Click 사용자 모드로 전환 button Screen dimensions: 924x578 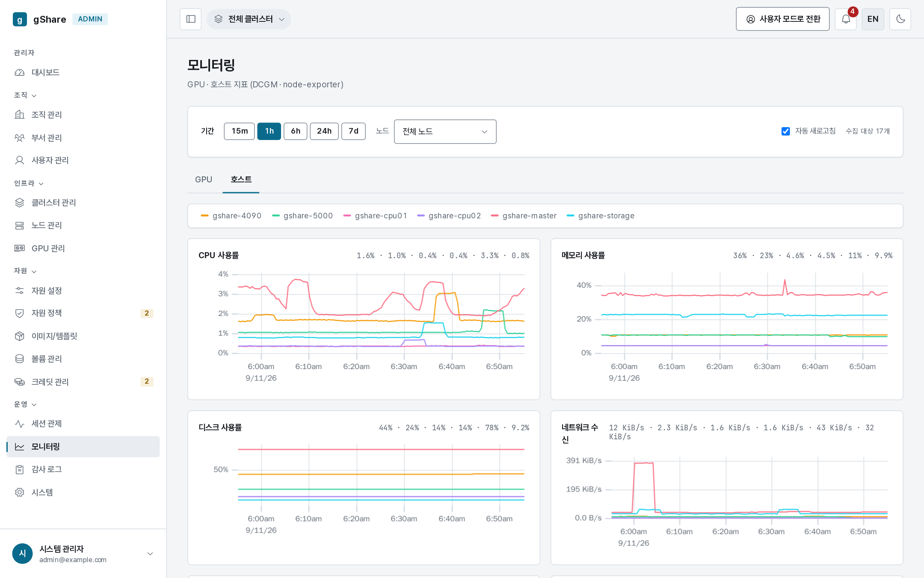(x=782, y=19)
